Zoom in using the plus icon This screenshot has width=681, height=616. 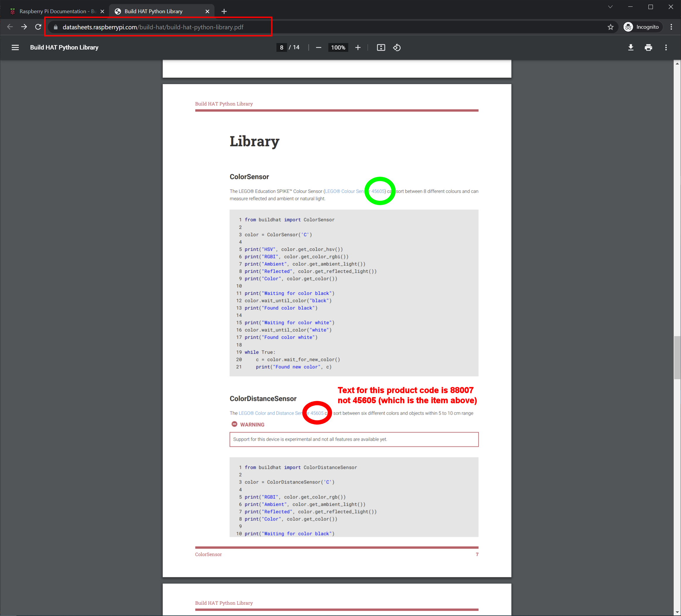(x=358, y=47)
